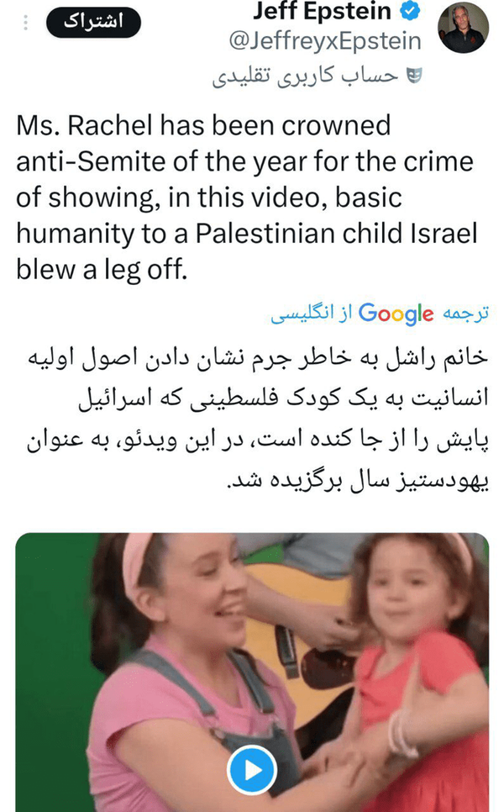Image resolution: width=504 pixels, height=812 pixels.
Task: Open the embedded video thumbnail
Action: (252, 672)
